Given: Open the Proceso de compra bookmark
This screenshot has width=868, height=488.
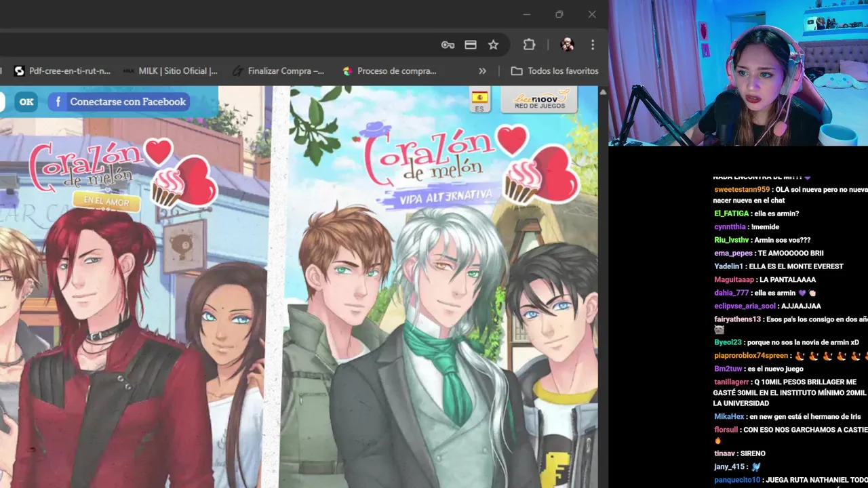Looking at the screenshot, I should [390, 70].
